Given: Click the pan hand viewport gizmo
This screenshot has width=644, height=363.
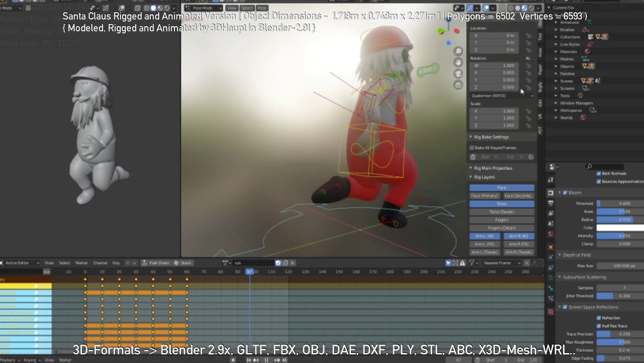Looking at the screenshot, I should coord(458,62).
